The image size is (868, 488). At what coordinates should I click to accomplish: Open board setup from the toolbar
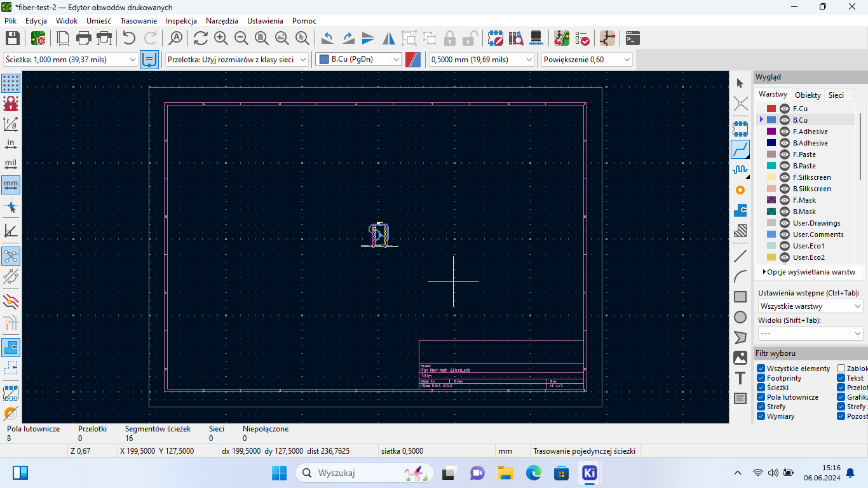pyautogui.click(x=38, y=38)
